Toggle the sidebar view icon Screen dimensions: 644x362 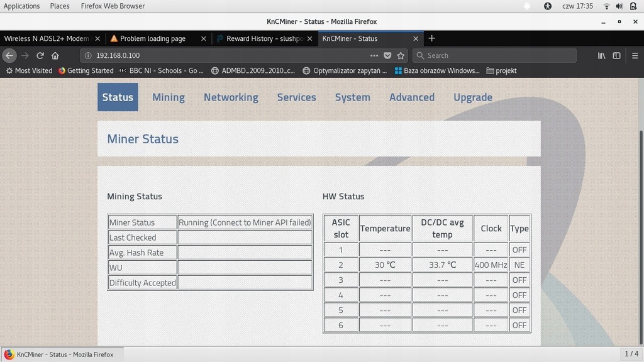[616, 55]
